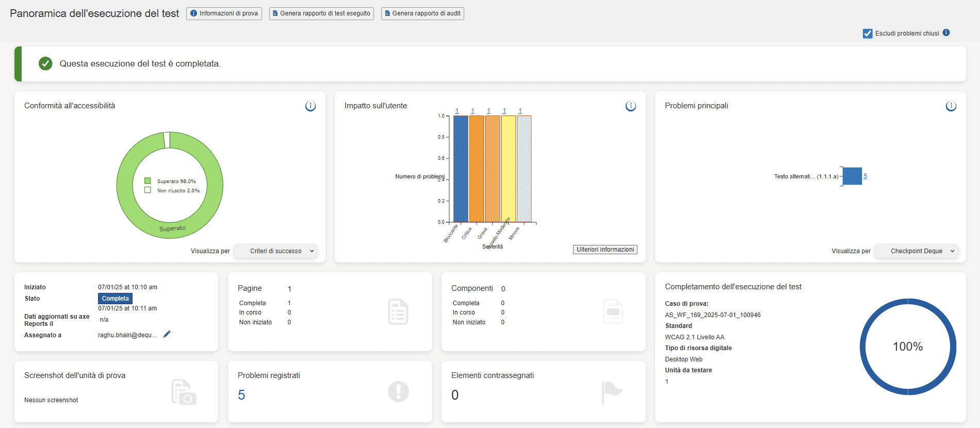Image resolution: width=980 pixels, height=428 pixels.
Task: Click pencil icon to edit Assegnato a
Action: pyautogui.click(x=167, y=335)
